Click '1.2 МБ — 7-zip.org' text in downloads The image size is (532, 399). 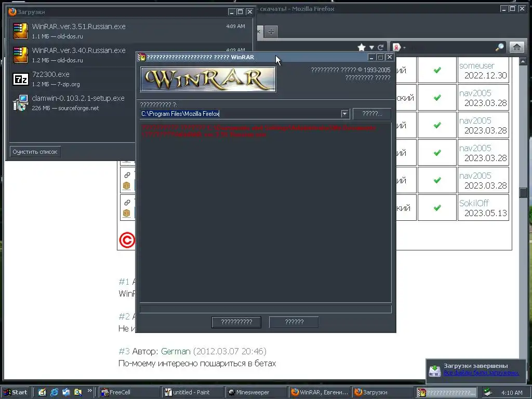(56, 84)
